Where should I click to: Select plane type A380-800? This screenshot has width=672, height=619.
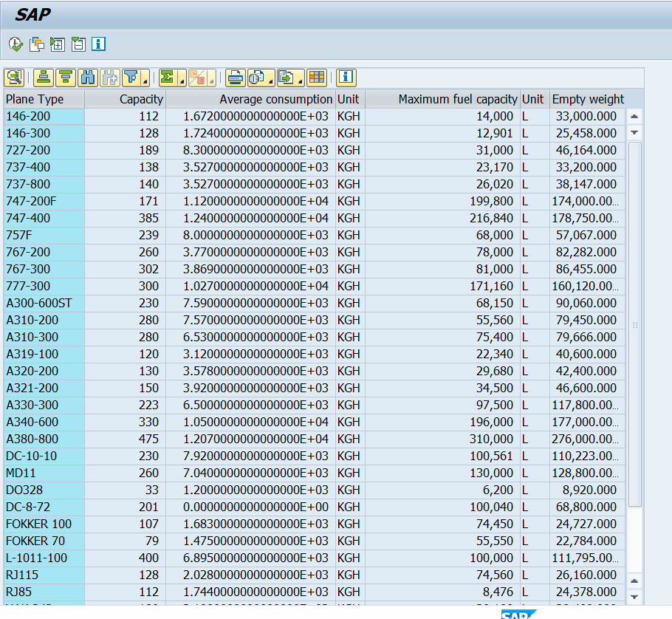coord(44,439)
